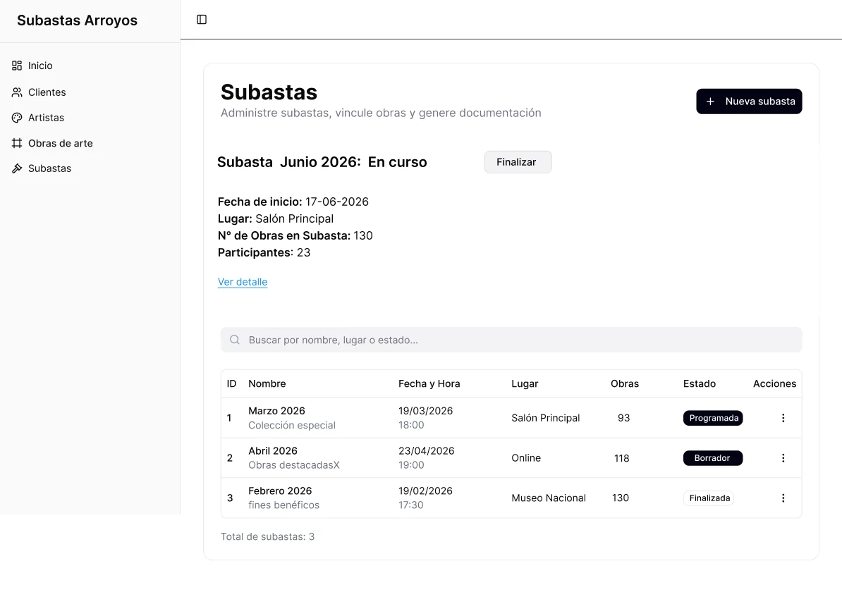Screen dimensions: 842x616
Task: Toggle the sidebar panel icon
Action: point(202,20)
